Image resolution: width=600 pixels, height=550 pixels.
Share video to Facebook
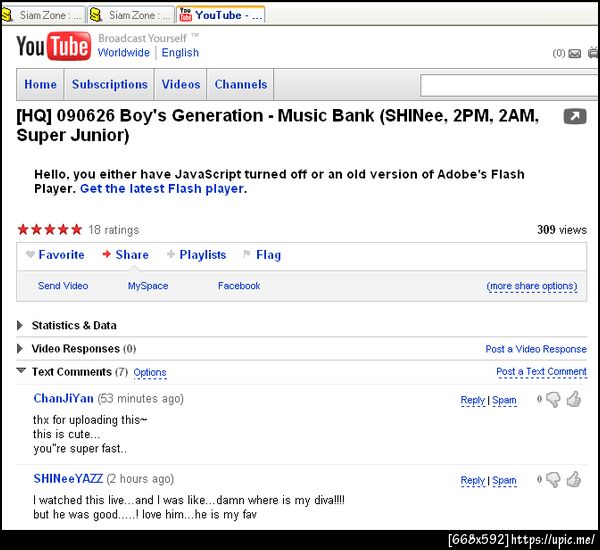[x=239, y=286]
